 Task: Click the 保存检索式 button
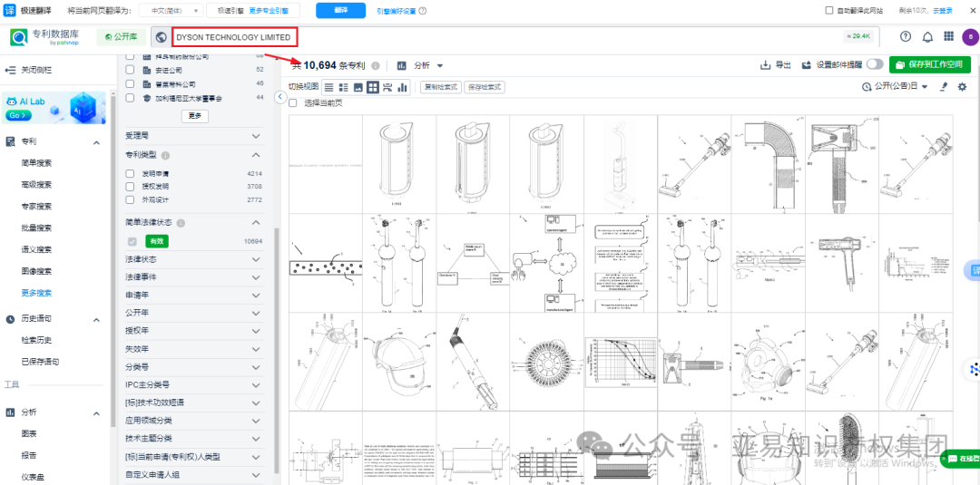tap(485, 87)
